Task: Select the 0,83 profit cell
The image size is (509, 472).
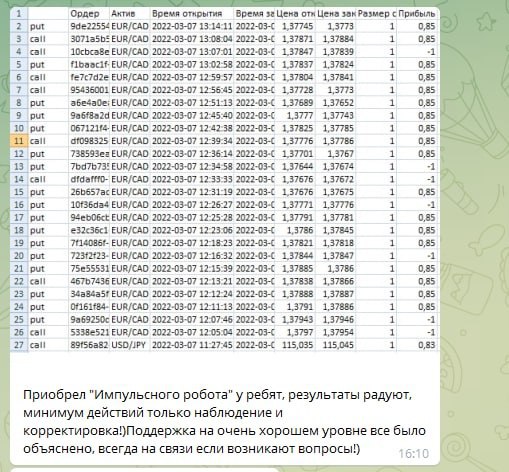Action: 417,345
